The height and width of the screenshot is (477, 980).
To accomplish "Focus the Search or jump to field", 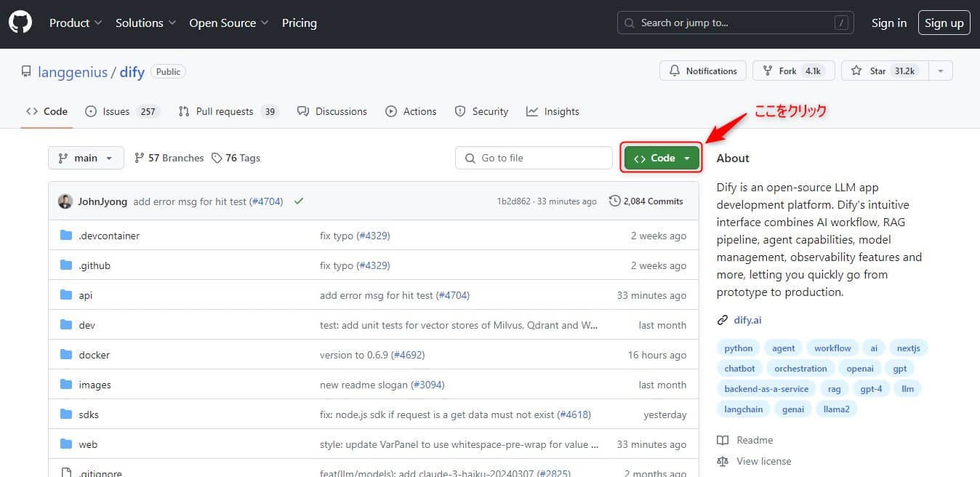I will [x=735, y=23].
